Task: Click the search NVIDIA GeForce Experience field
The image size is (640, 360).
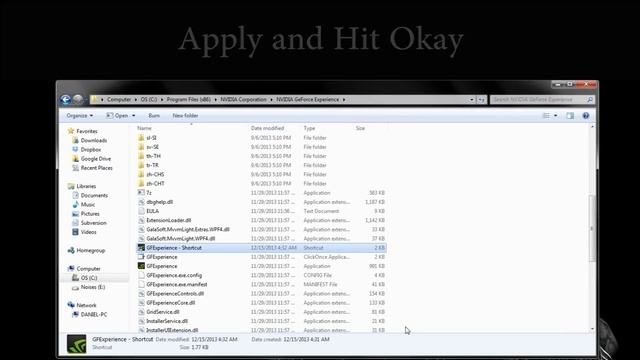Action: 542,100
